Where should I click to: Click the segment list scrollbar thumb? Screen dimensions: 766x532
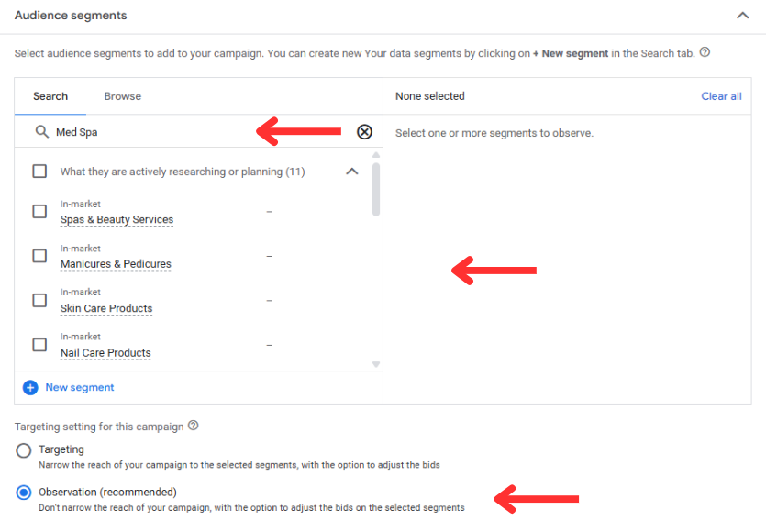coord(376,190)
